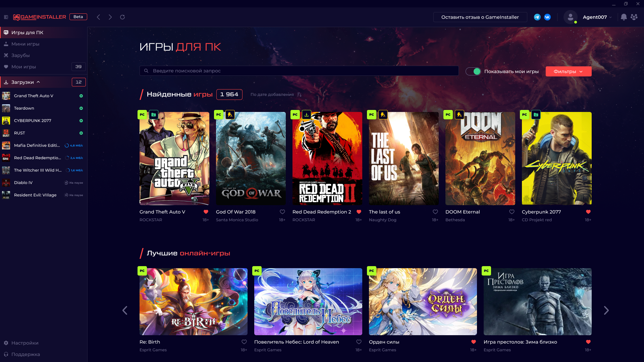Image resolution: width=644 pixels, height=362 pixels.
Task: Open Игры для ПК section
Action: point(44,33)
